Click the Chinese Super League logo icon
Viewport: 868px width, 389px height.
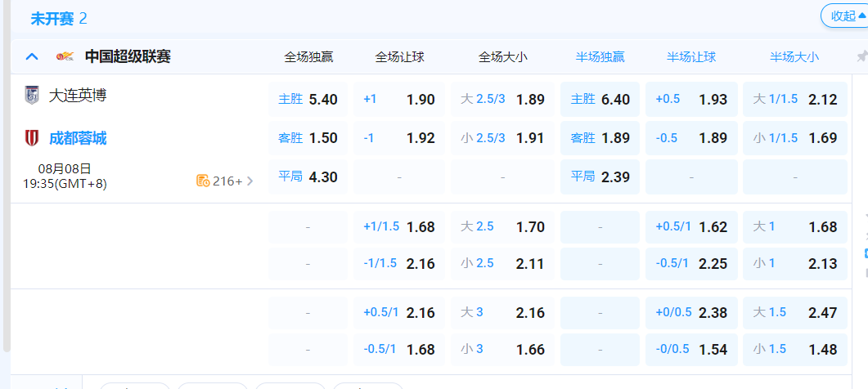65,56
